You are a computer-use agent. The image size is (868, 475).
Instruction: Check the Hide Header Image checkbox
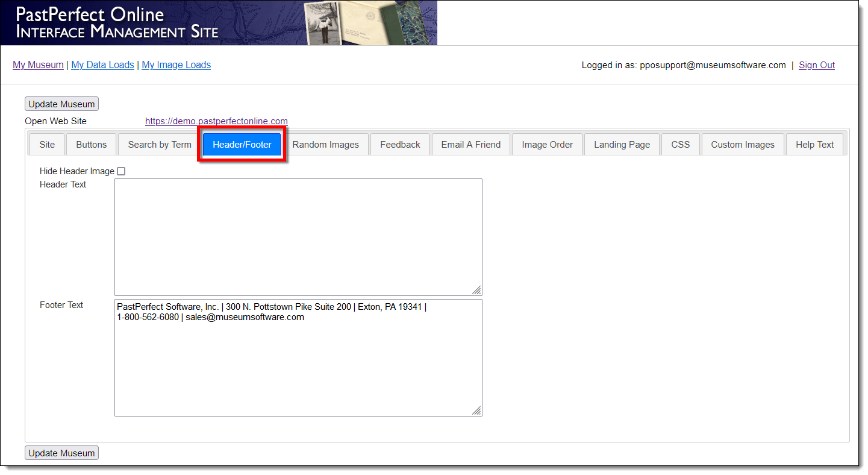121,171
